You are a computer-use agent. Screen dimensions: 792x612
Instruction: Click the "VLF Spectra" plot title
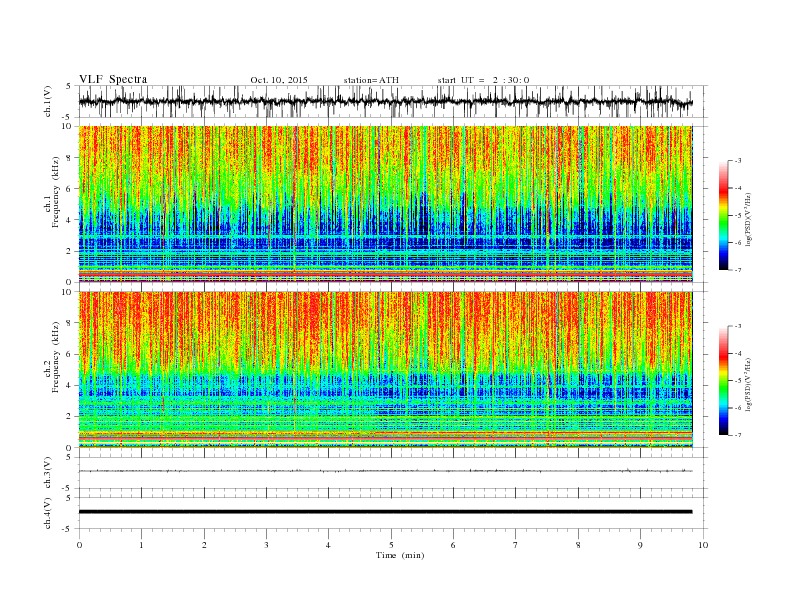coord(113,79)
